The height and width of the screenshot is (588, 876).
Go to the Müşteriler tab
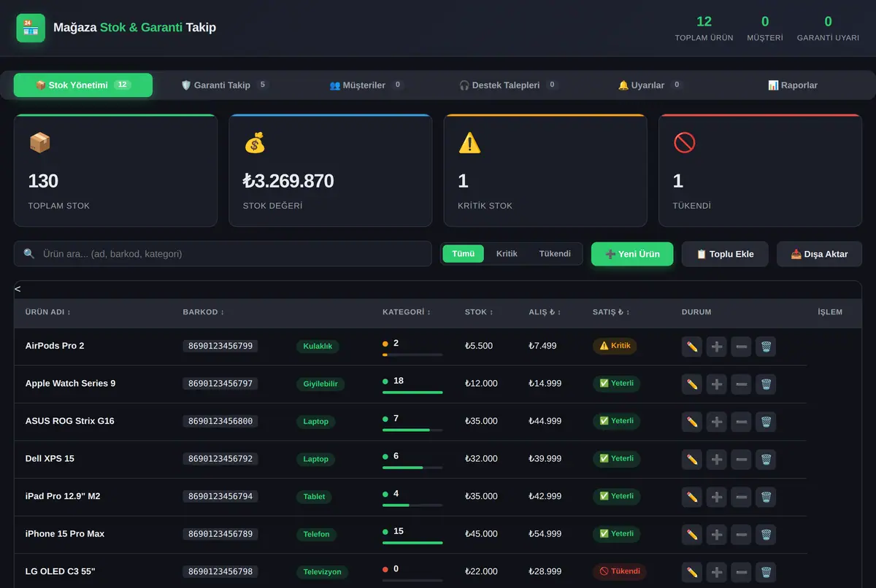(366, 85)
